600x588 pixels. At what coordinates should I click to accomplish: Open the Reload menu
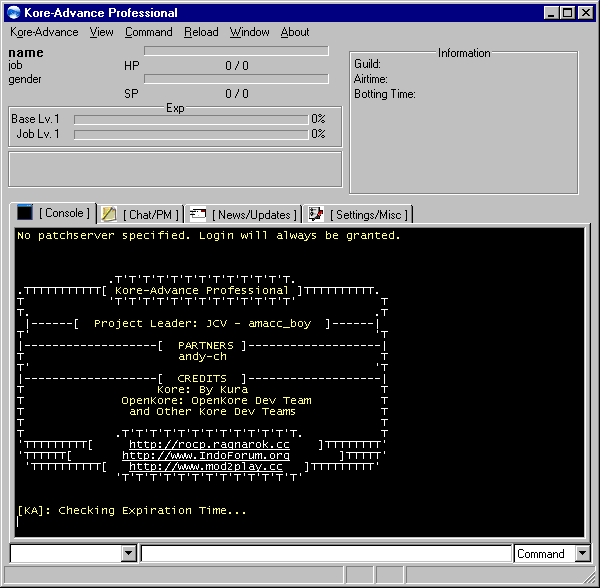[x=201, y=32]
